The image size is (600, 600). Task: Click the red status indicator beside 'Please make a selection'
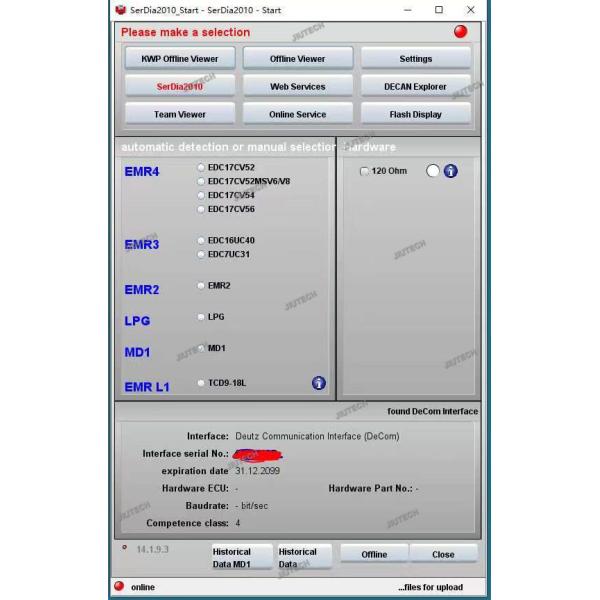[460, 31]
